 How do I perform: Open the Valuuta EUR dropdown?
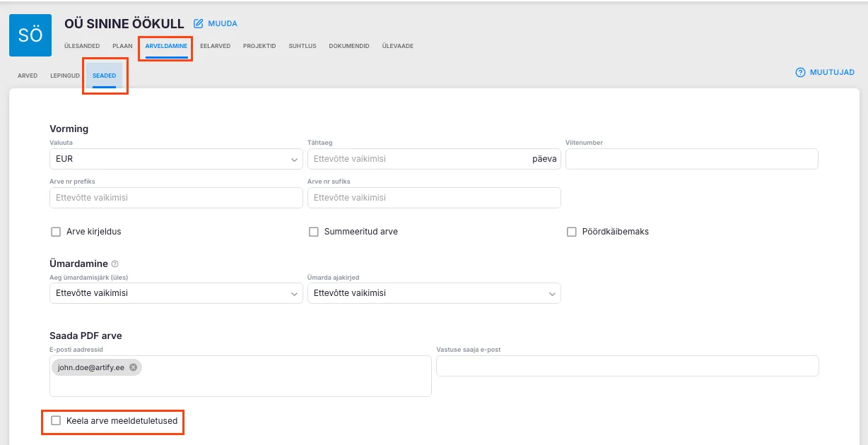[175, 159]
